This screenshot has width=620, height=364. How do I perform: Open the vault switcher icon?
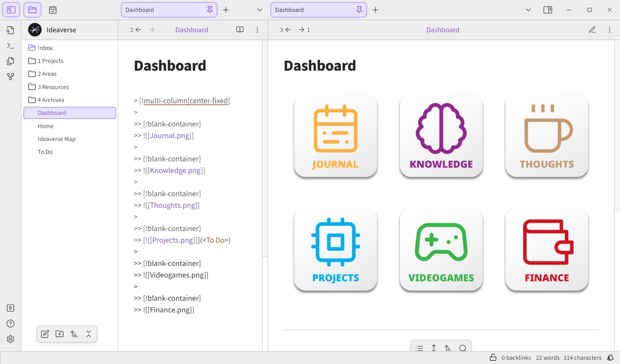[x=10, y=308]
